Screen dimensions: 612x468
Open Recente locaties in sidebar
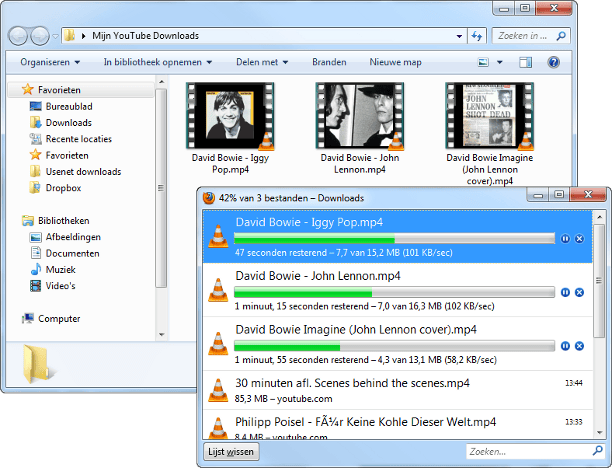click(x=70, y=139)
